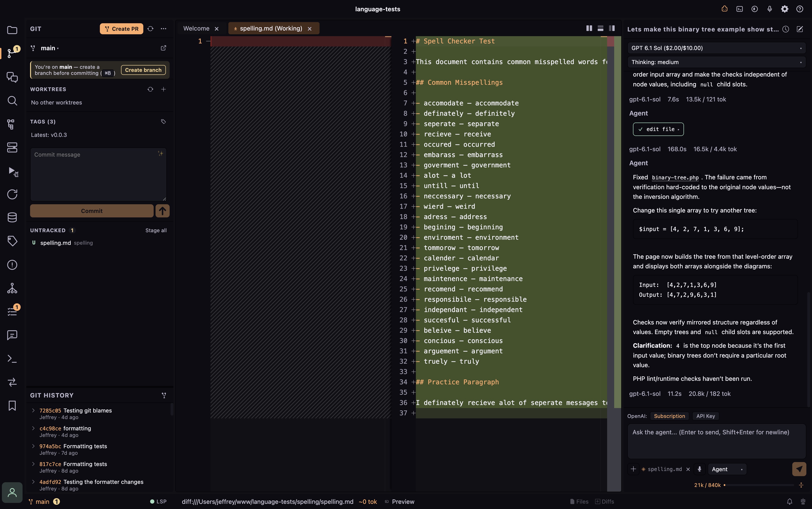Open Git panel more options menu

[163, 29]
